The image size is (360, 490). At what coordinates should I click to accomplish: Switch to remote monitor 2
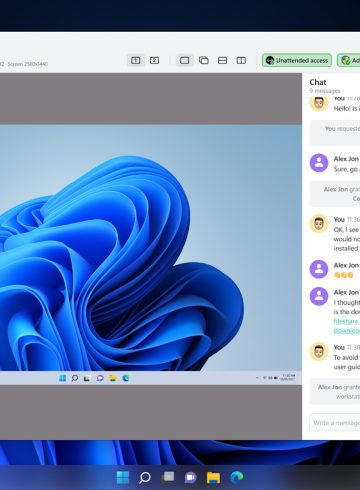(x=154, y=60)
